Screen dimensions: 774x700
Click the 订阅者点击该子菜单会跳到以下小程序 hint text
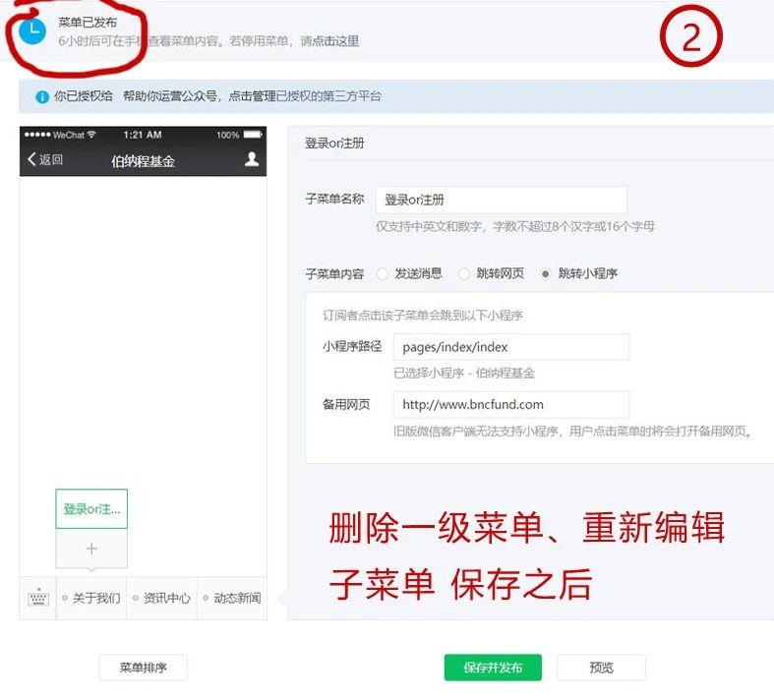(x=423, y=316)
